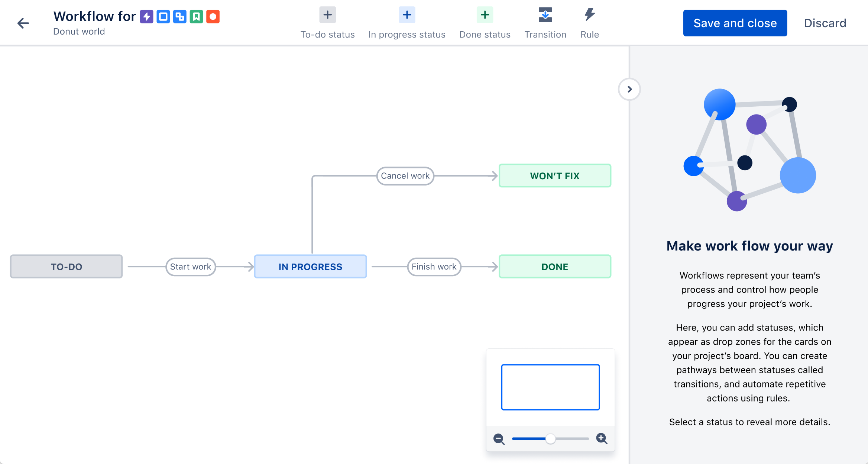Viewport: 868px width, 464px height.
Task: Select the TO-DO status node
Action: (x=66, y=267)
